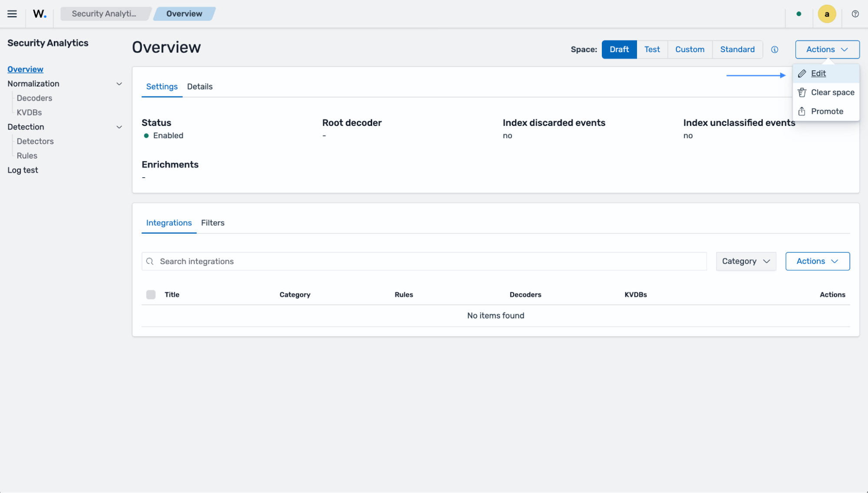Open the hamburger navigation menu
The image size is (868, 493).
click(12, 14)
